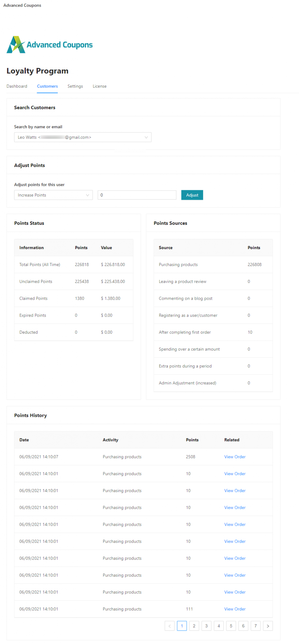Viewport: 299px width, 644px height.
Task: Click the Expired Points row label
Action: click(33, 315)
